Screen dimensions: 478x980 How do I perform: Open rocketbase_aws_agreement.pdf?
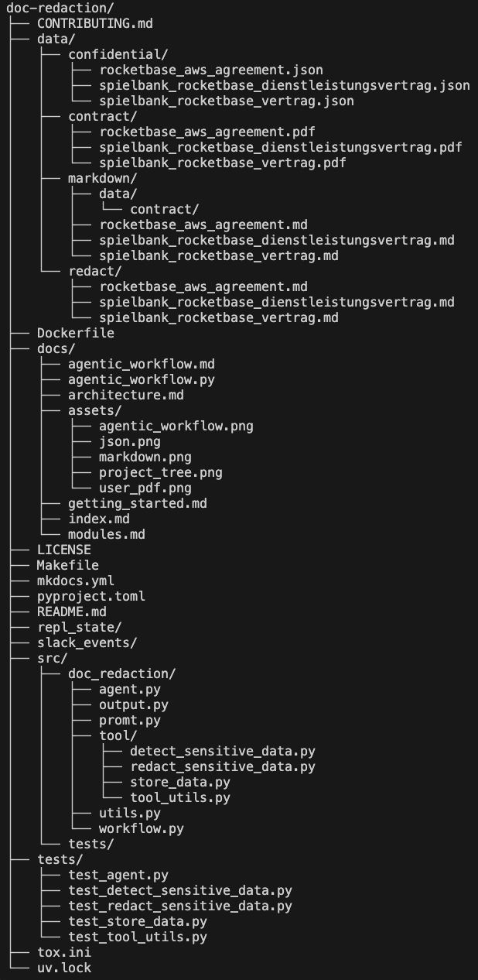coord(207,132)
